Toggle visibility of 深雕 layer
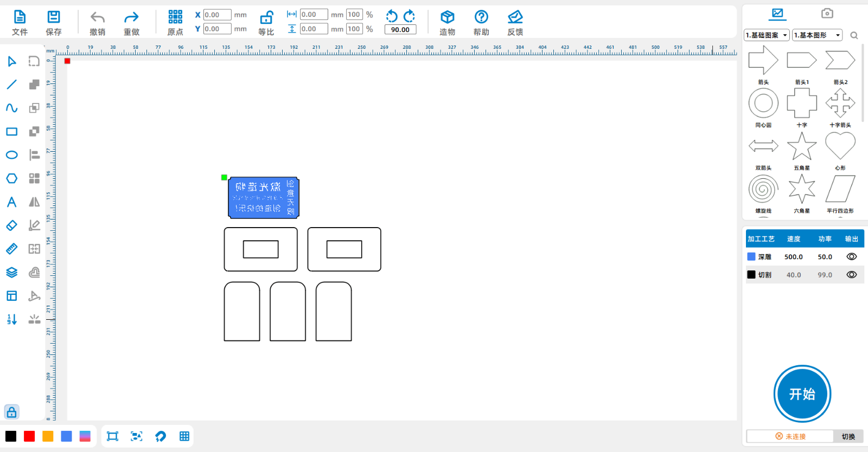 pyautogui.click(x=851, y=257)
